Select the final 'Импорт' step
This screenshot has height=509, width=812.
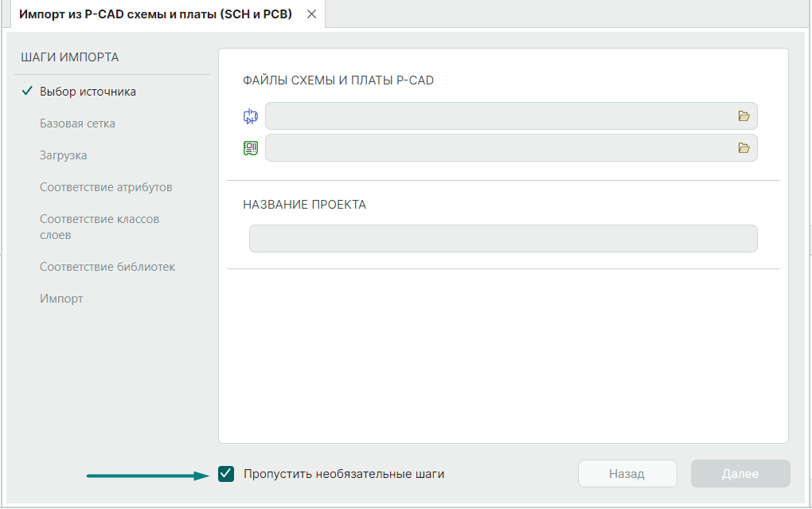coord(61,299)
